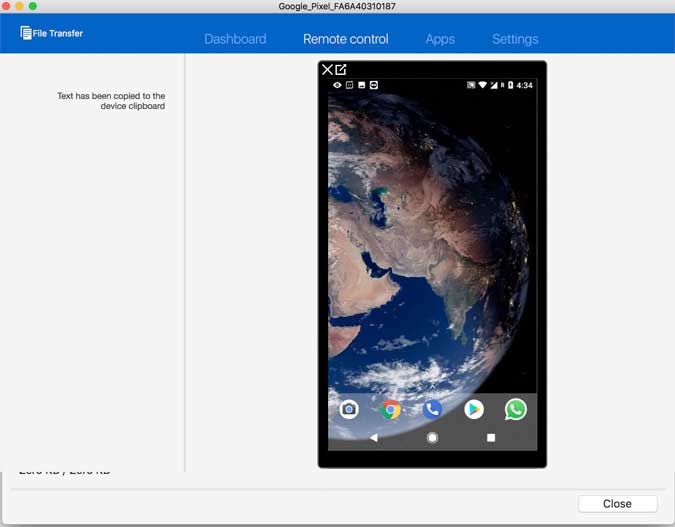This screenshot has width=675, height=527.
Task: Open the Apps tab
Action: tap(440, 39)
